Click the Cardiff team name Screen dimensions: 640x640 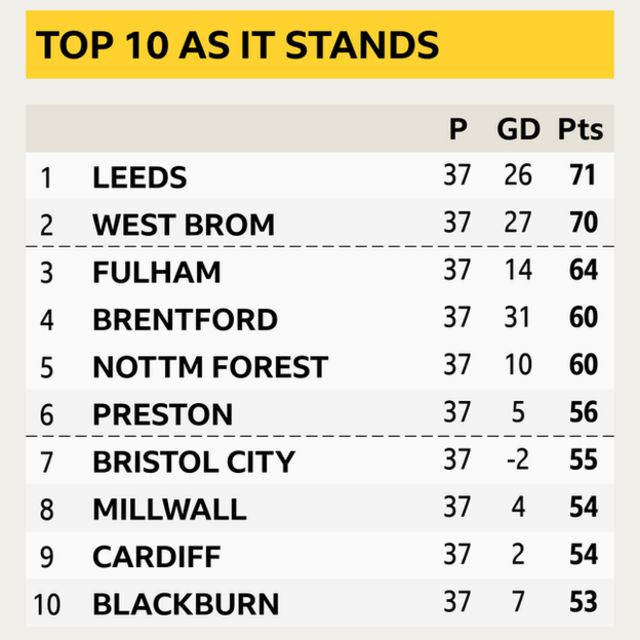pos(156,556)
